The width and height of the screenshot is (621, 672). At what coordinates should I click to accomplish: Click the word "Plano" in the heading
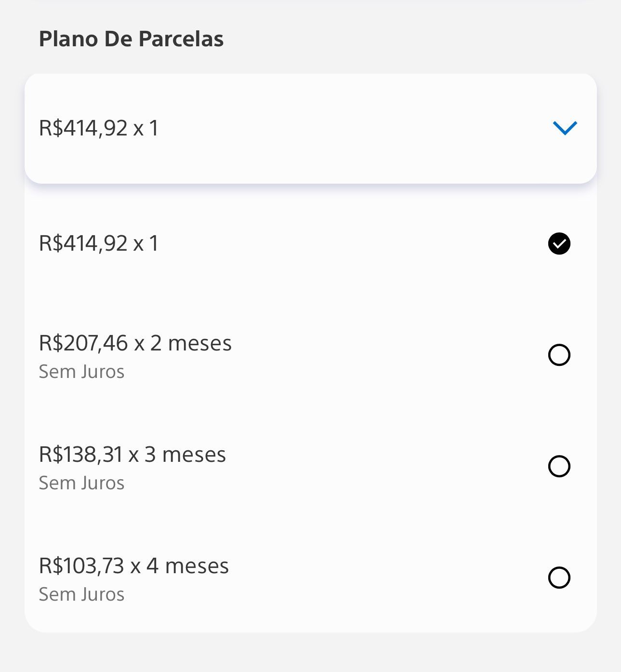[x=68, y=39]
